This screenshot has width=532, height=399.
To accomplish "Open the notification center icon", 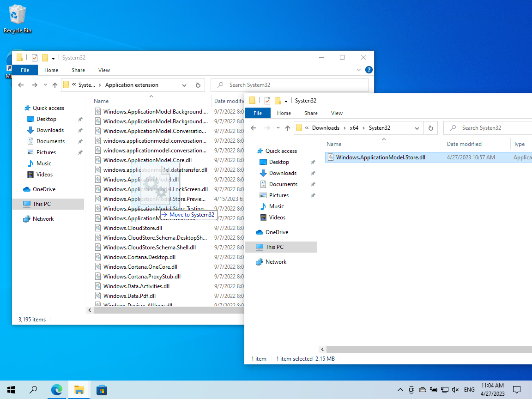I will tap(517, 390).
